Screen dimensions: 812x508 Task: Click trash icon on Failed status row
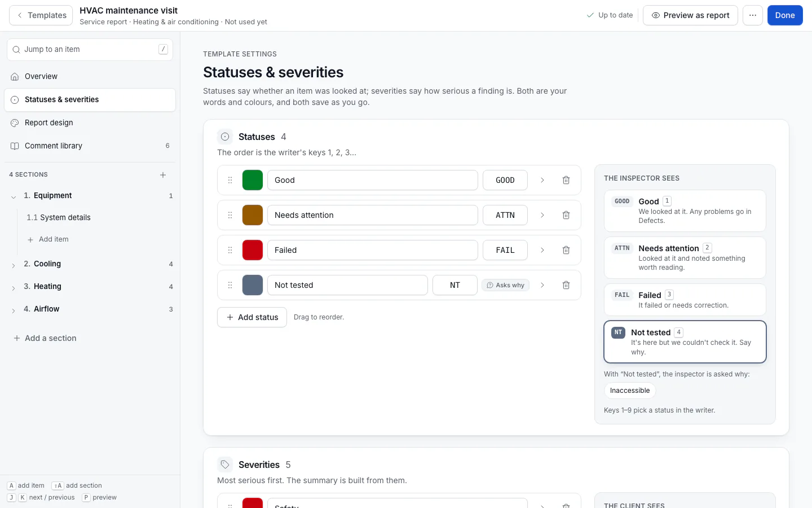click(566, 250)
